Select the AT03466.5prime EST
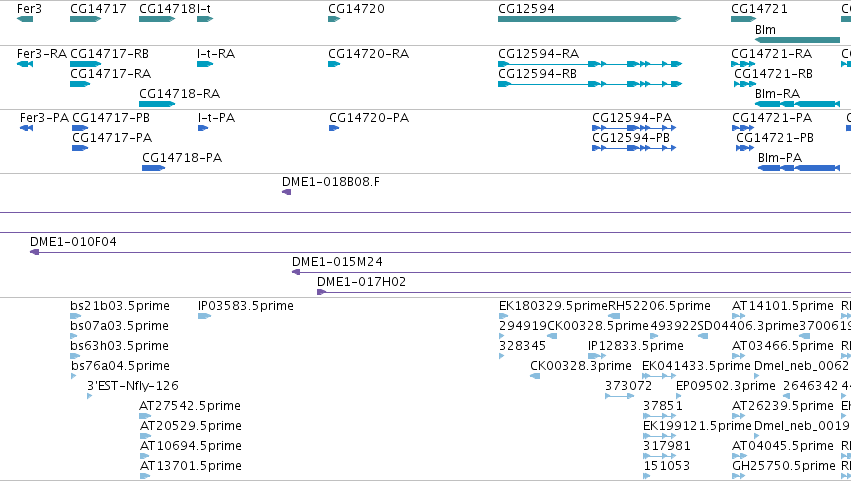 739,356
